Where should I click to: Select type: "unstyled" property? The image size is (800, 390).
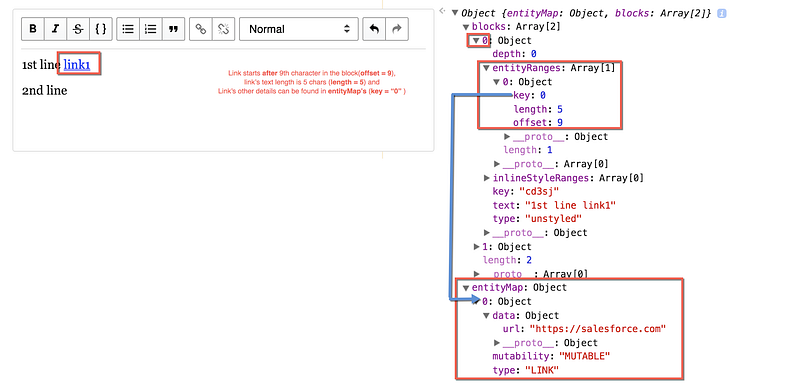(x=537, y=219)
